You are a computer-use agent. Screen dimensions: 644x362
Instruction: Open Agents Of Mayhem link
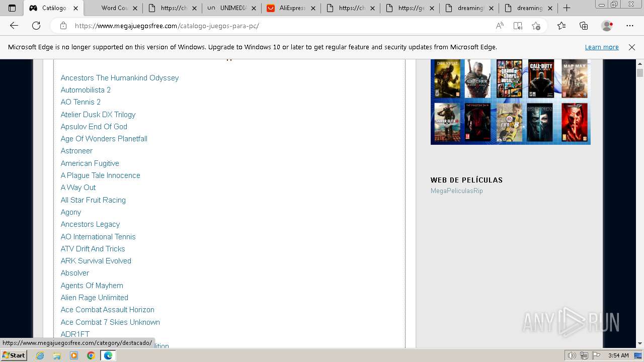coord(92,286)
